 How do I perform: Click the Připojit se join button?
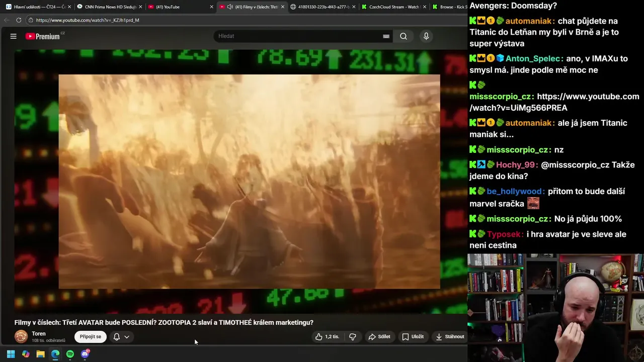91,337
